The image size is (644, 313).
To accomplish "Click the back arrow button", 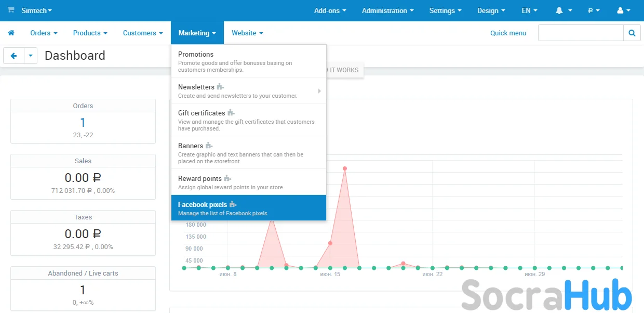I will click(x=14, y=56).
